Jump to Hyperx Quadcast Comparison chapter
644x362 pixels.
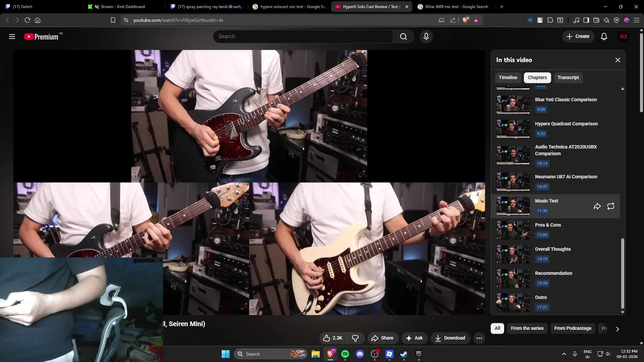(556, 129)
